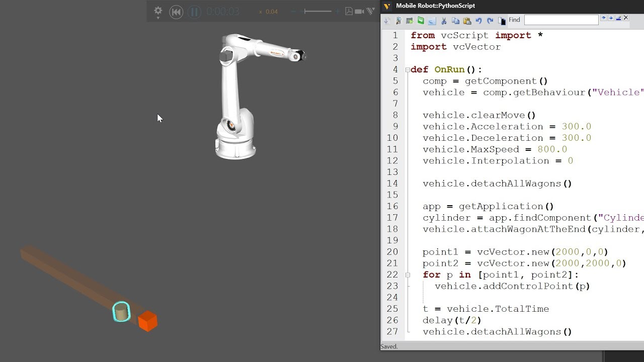
Task: Start video recording with camera icon
Action: pos(359,11)
